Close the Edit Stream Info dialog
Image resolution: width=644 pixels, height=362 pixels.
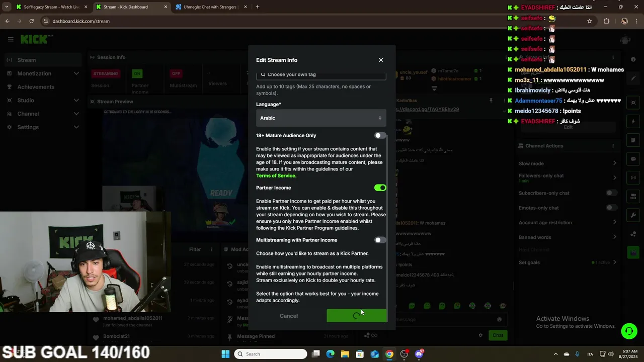(381, 60)
